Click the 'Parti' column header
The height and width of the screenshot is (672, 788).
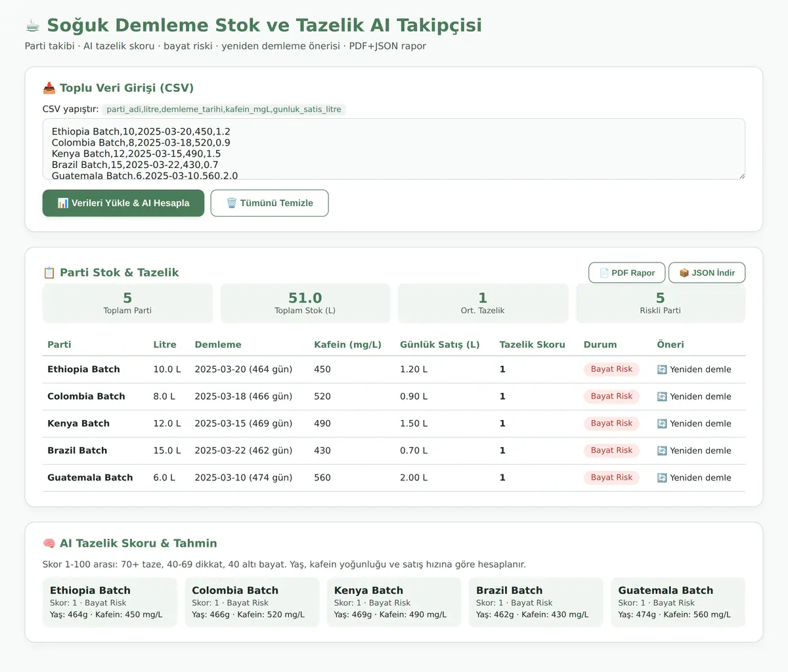pos(59,345)
